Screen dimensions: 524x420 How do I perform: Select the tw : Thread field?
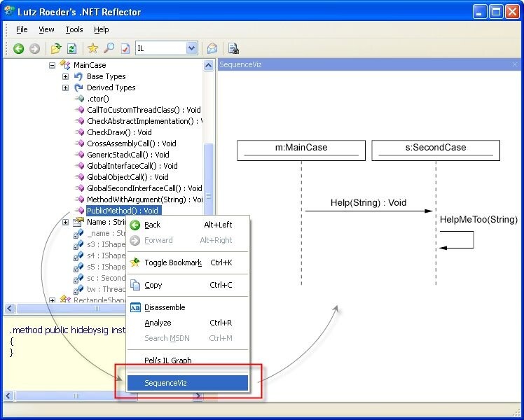tap(106, 289)
